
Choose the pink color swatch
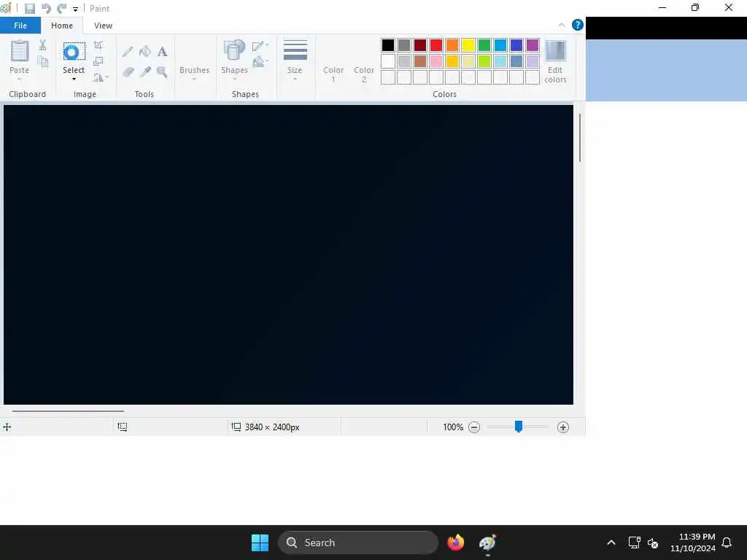(x=436, y=61)
